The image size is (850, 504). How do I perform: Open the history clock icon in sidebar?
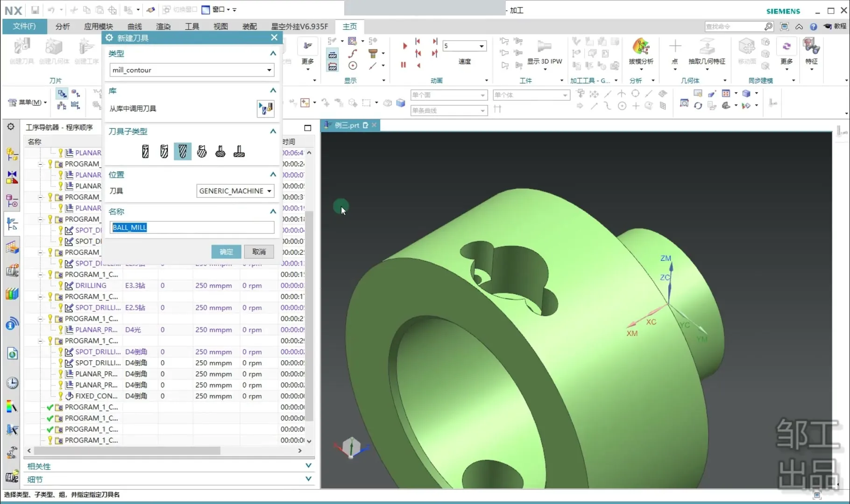[12, 383]
